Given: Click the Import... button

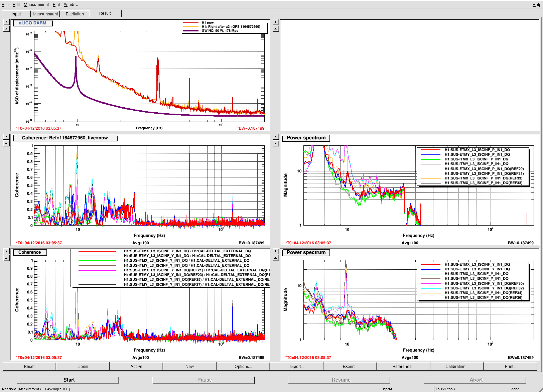Looking at the screenshot, I should 297,367.
